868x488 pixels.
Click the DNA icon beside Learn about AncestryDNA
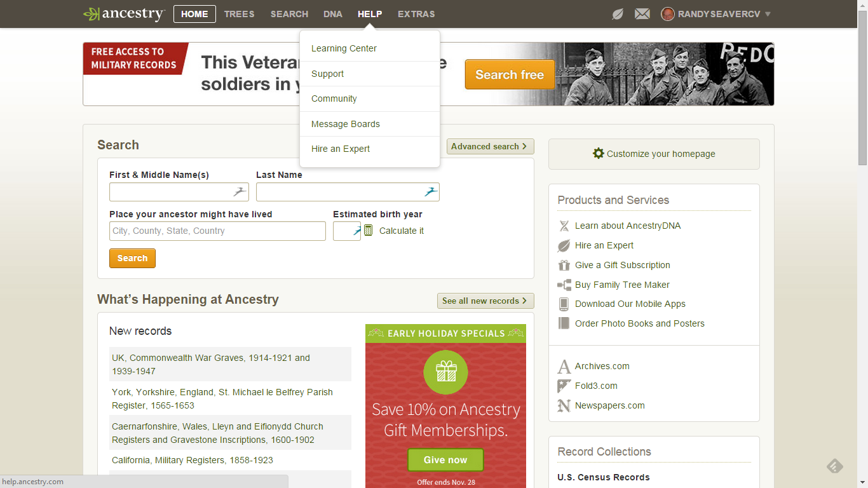[564, 226]
